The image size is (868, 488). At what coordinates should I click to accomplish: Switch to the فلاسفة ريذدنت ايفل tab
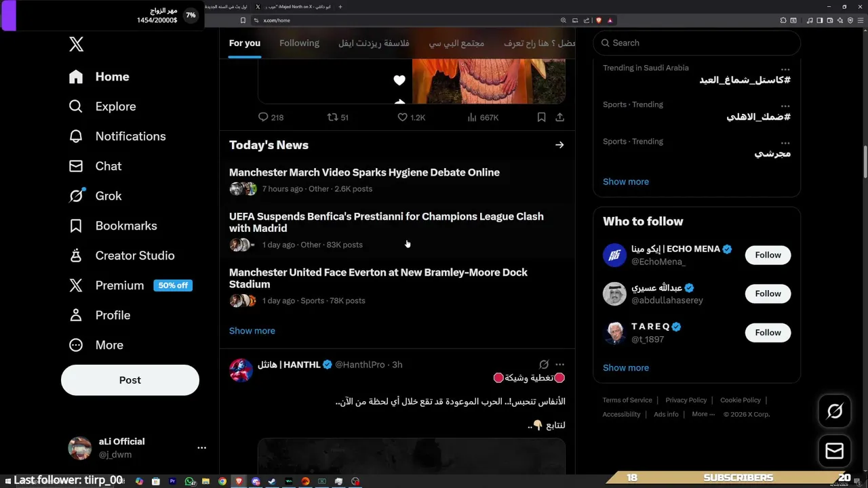[x=374, y=43]
